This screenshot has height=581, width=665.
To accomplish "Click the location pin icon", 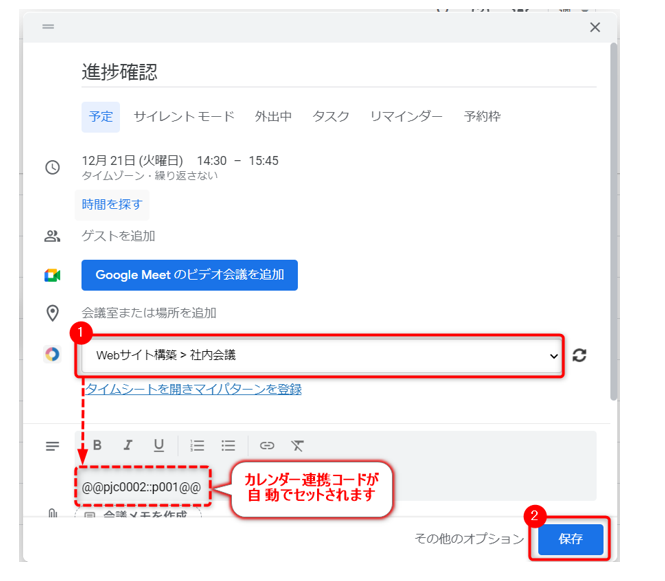I will pos(52,313).
